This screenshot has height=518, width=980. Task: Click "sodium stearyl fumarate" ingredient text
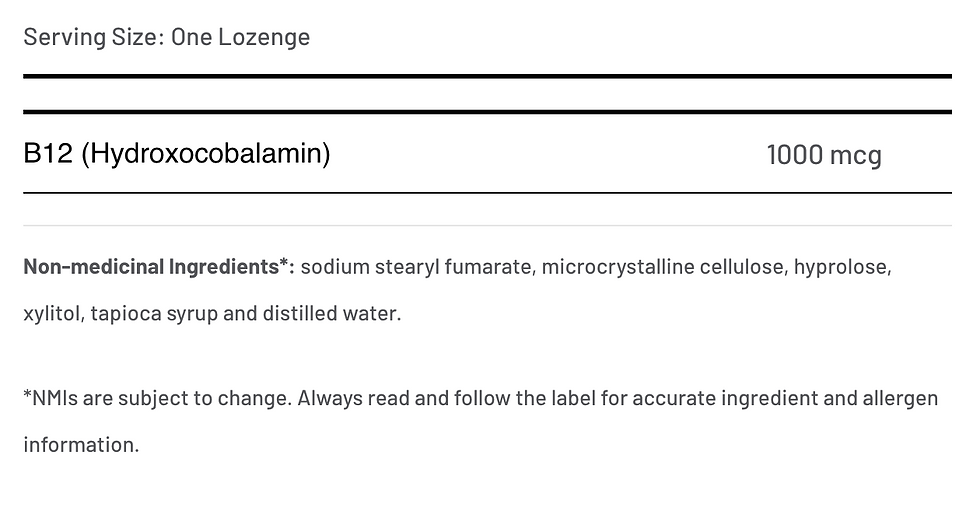pos(416,267)
